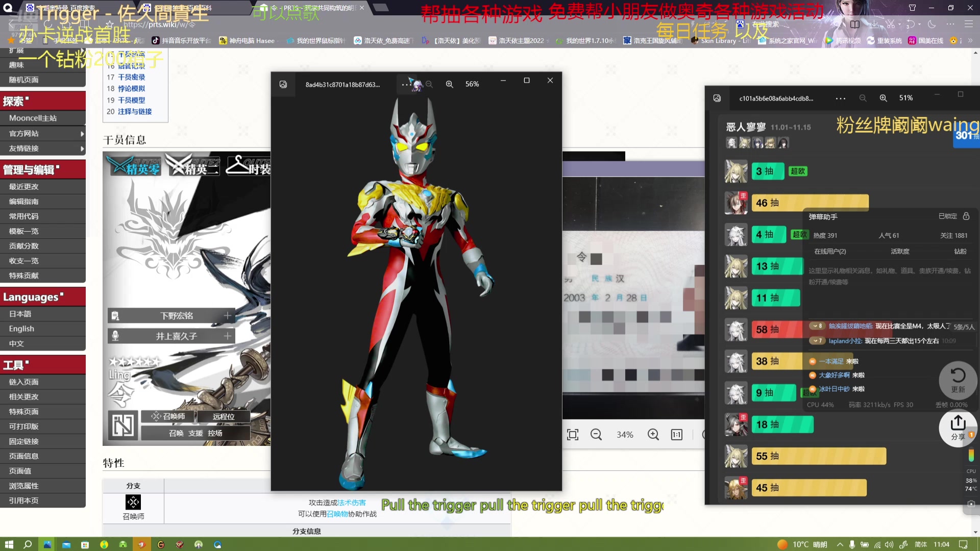Select 精英二 artwork tab
The width and height of the screenshot is (980, 551).
tap(192, 165)
